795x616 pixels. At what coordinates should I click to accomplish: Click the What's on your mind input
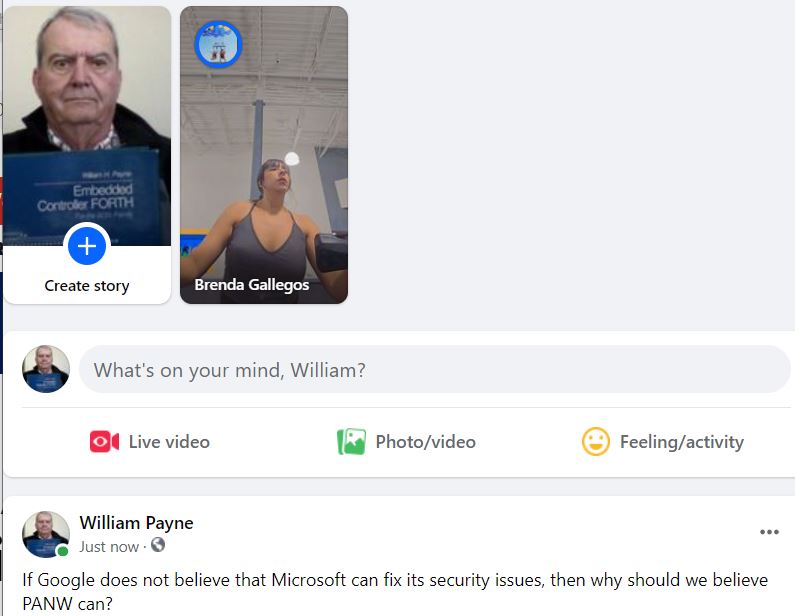tap(435, 370)
